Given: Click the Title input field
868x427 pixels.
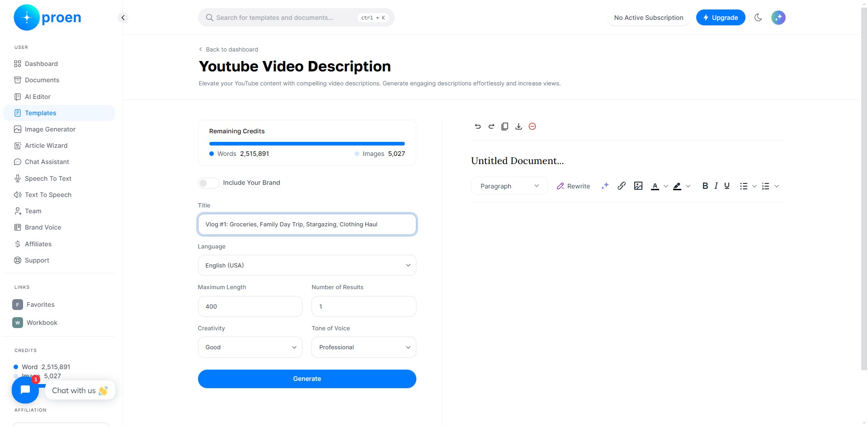Looking at the screenshot, I should [x=307, y=224].
